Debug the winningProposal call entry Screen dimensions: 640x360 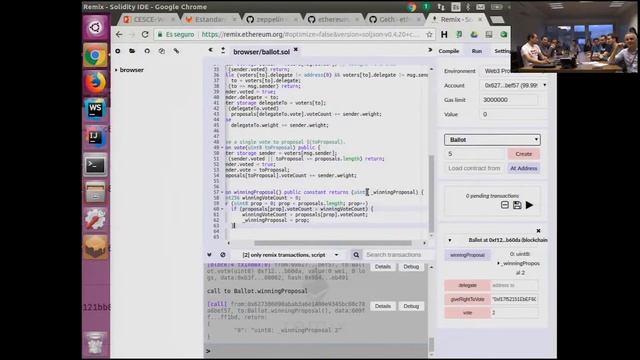(x=411, y=306)
